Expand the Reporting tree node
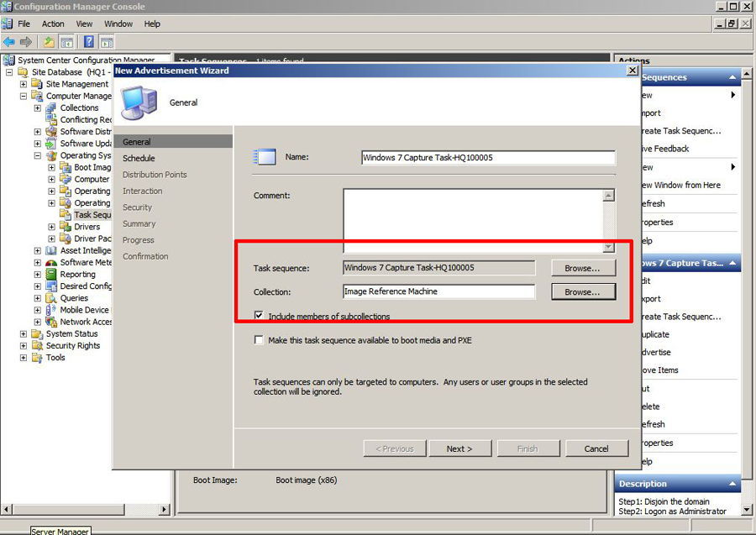The width and height of the screenshot is (756, 535). (38, 275)
